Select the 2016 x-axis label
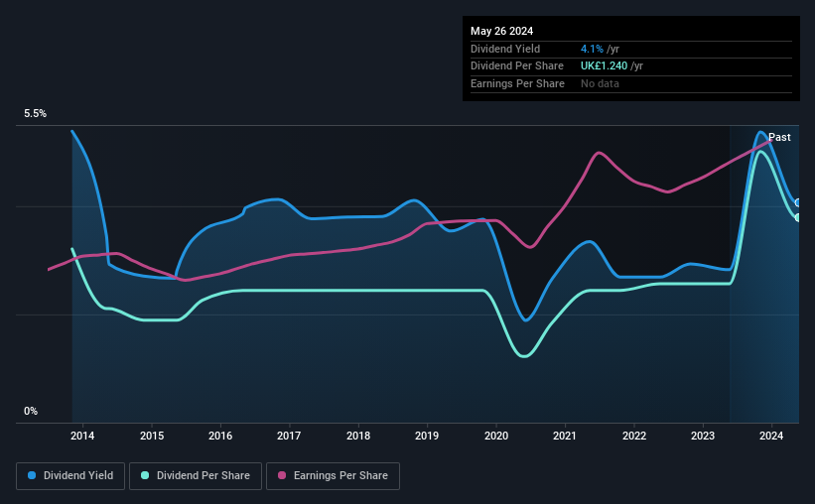The height and width of the screenshot is (504, 815). pyautogui.click(x=220, y=436)
